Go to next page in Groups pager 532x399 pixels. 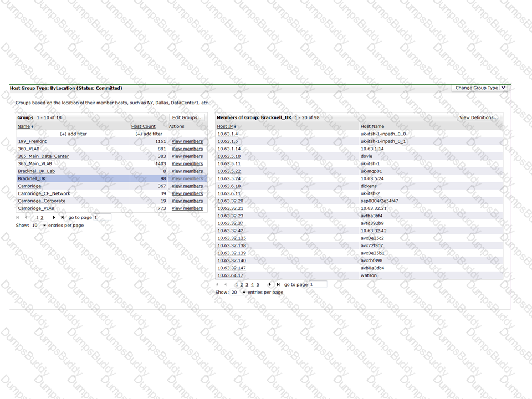[x=54, y=217]
